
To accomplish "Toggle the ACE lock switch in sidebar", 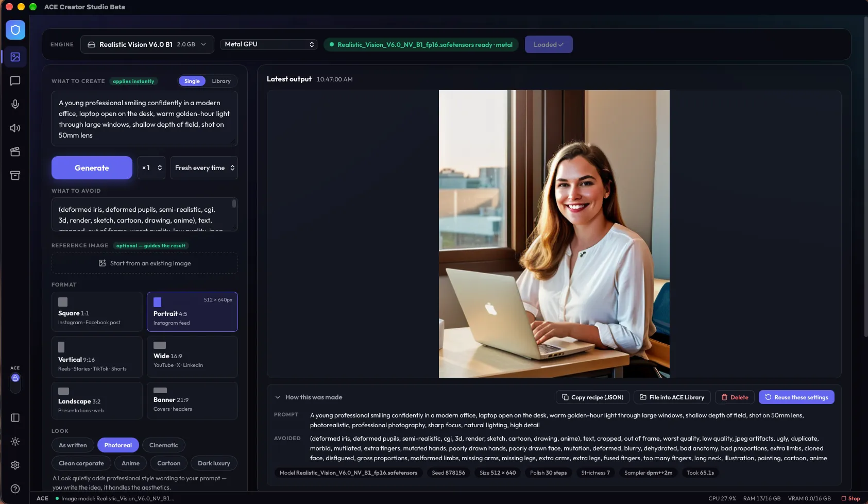I will click(15, 382).
